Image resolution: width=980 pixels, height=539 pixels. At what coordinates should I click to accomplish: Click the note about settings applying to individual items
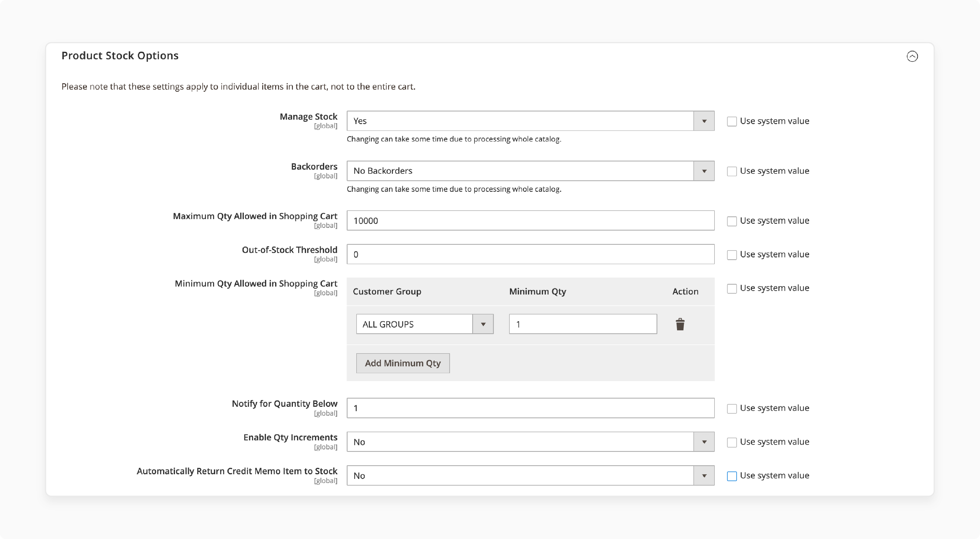coord(238,87)
